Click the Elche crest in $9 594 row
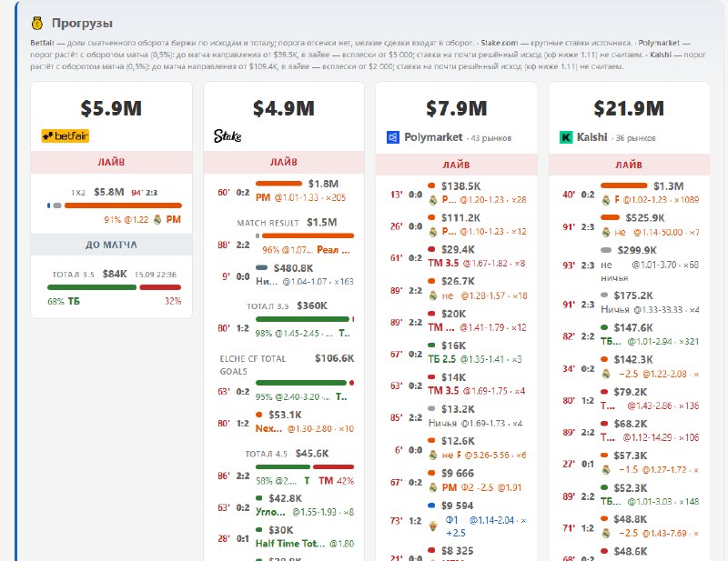 [x=433, y=526]
